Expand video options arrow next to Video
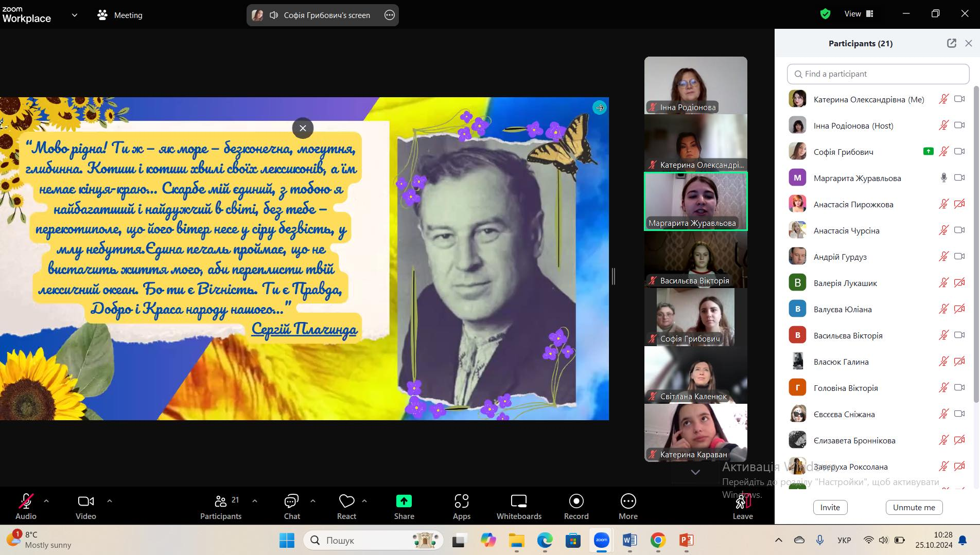 pyautogui.click(x=109, y=500)
